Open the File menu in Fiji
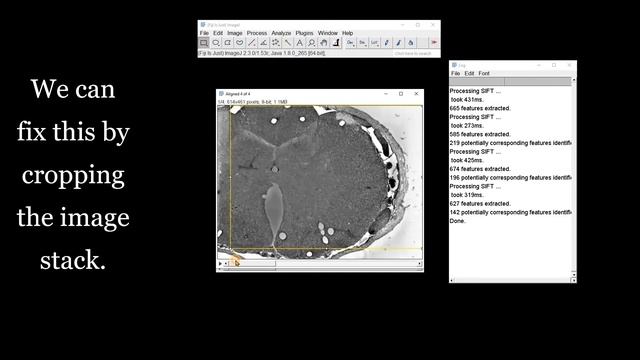 [x=204, y=33]
